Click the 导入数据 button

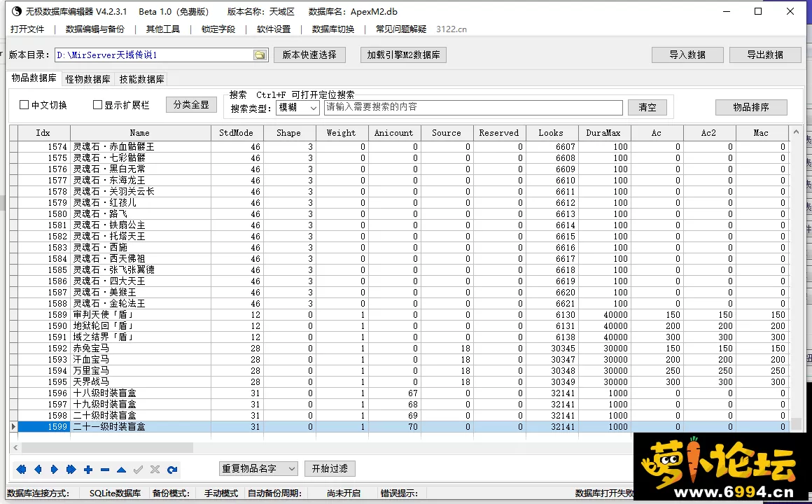click(687, 55)
